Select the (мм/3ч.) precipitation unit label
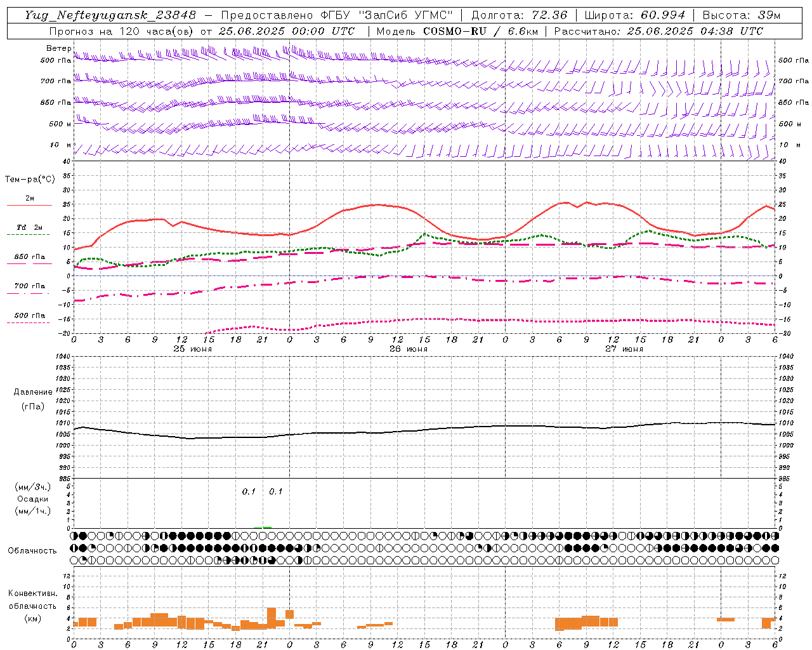Viewport: 812px width, 650px height. pos(33,487)
